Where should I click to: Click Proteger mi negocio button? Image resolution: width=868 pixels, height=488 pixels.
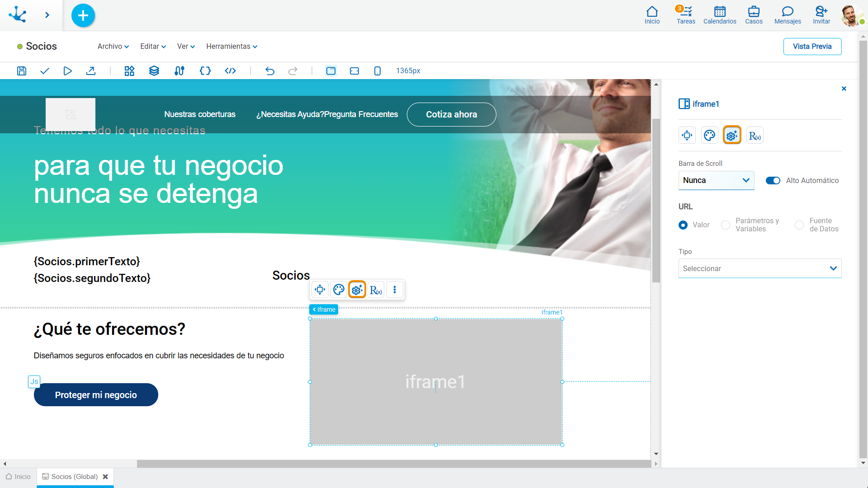96,395
